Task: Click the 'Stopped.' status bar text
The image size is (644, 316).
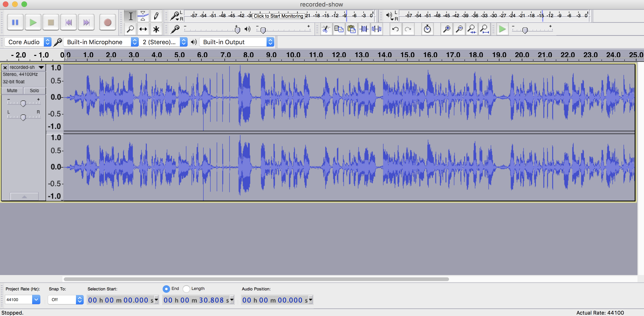Action: click(12, 313)
